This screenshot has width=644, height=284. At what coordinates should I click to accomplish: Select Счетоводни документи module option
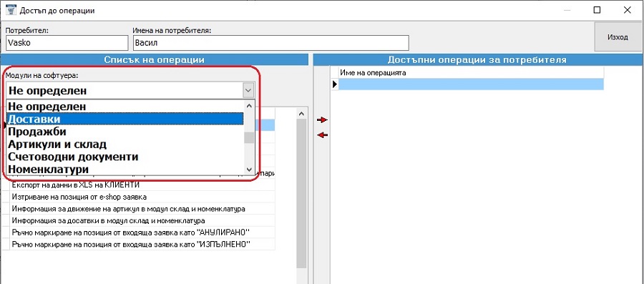125,157
